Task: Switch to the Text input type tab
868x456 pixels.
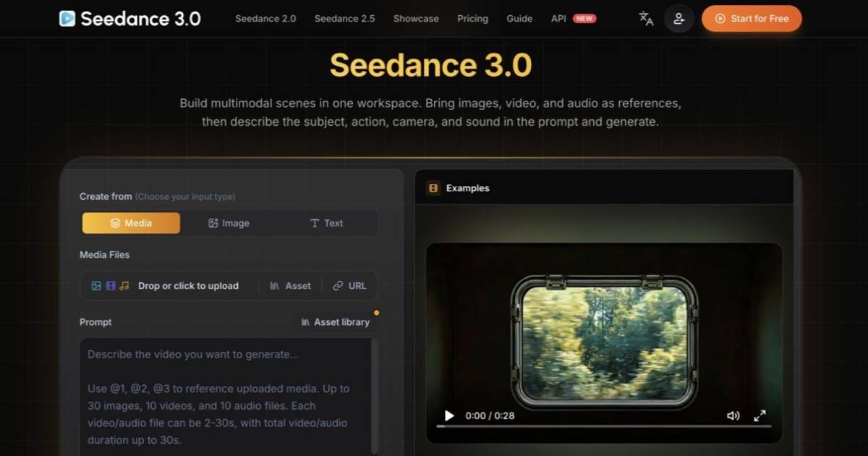Action: pyautogui.click(x=326, y=223)
